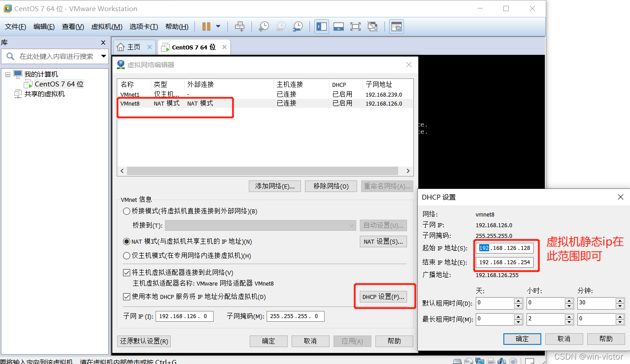Viewport: 630px width, 364px height.
Task: Click 还原默认设置(R) button
Action: click(144, 341)
